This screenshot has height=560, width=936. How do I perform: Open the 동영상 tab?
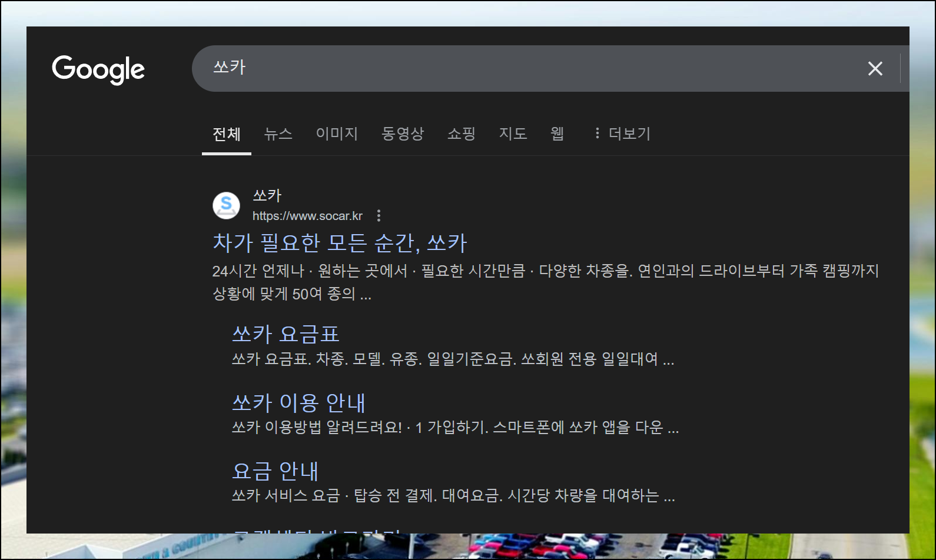[x=403, y=134]
